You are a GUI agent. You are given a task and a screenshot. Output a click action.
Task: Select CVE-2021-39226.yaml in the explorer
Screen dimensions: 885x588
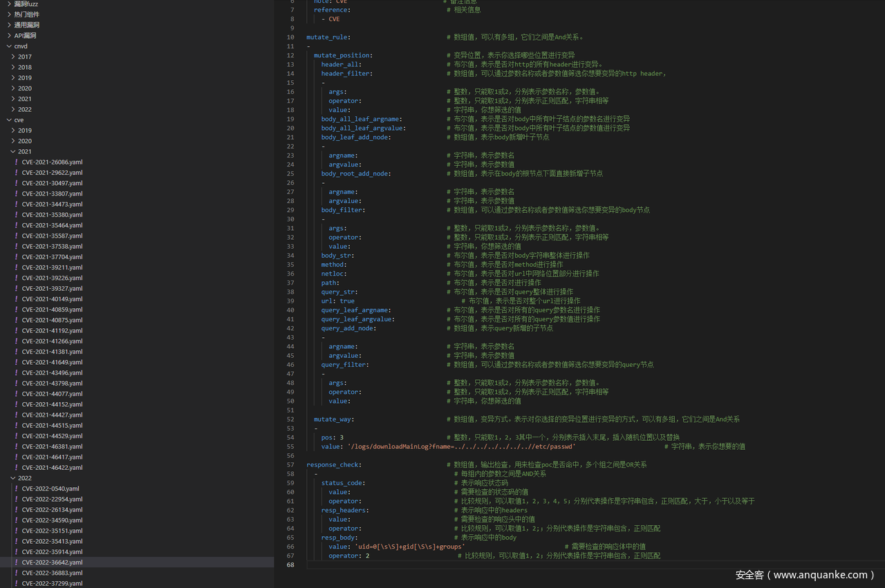[52, 278]
